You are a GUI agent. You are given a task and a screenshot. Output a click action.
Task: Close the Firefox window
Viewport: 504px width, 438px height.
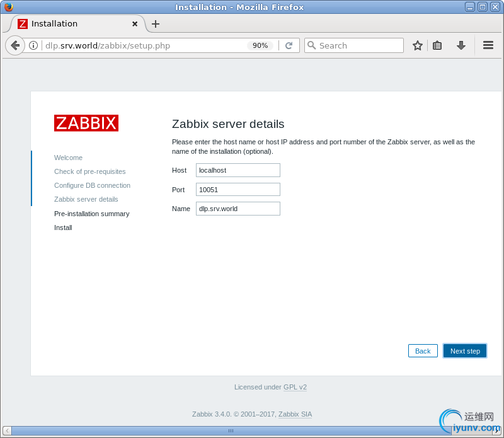[x=495, y=7]
